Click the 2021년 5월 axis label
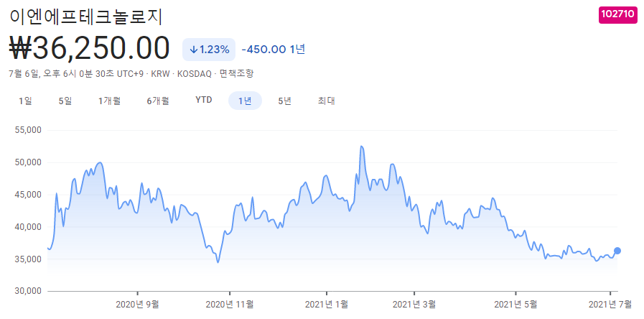Image resolution: width=644 pixels, height=319 pixels. pyautogui.click(x=515, y=304)
